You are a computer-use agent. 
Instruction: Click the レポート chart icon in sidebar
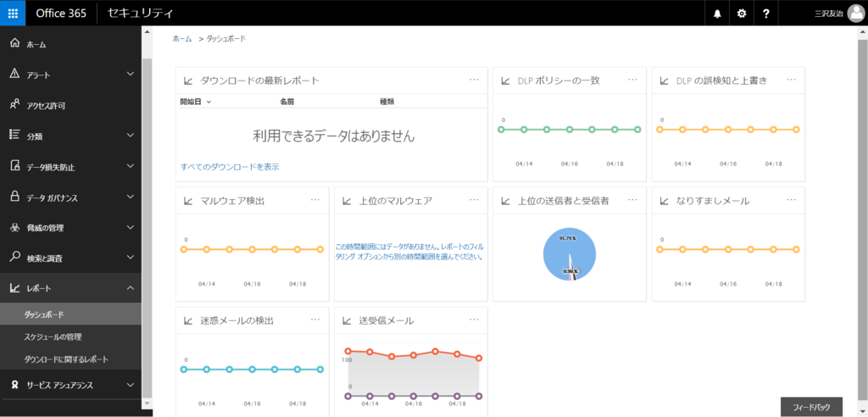[x=15, y=287]
